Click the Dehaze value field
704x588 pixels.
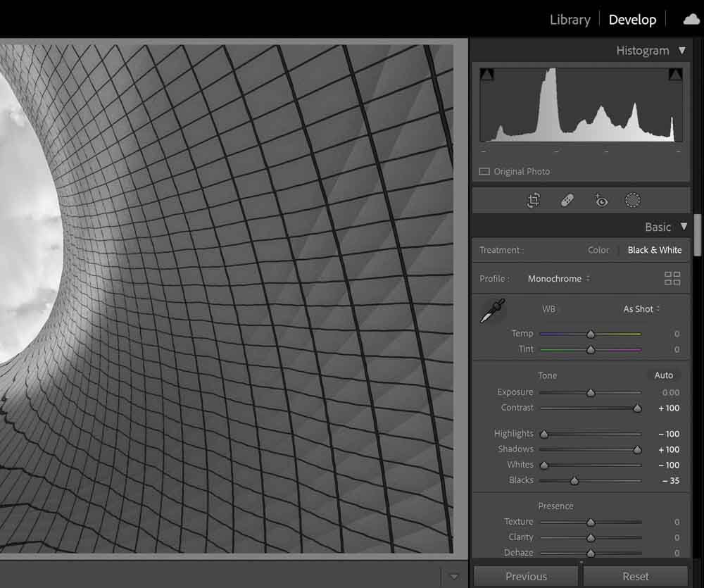tap(677, 553)
